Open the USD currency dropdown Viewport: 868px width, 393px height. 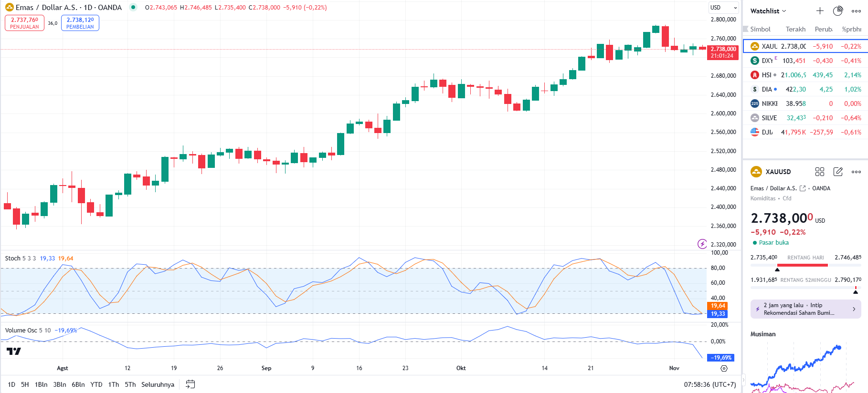723,8
